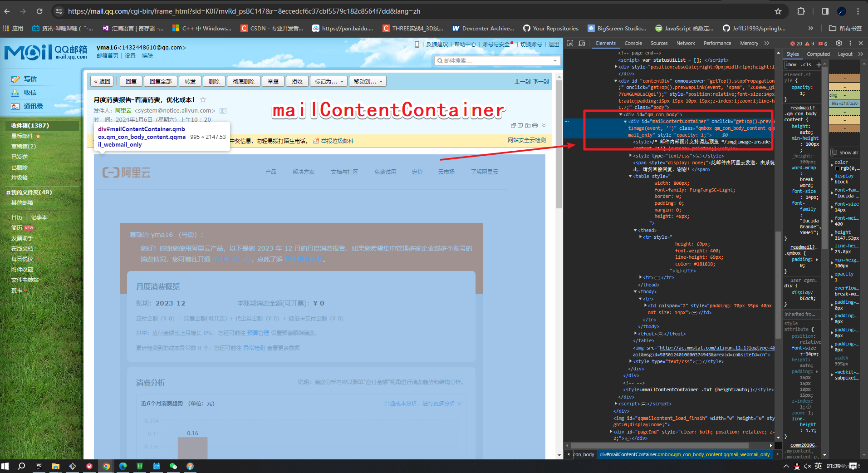Image resolution: width=868 pixels, height=473 pixels.
Task: Click the blue content area of box model
Action: (844, 103)
